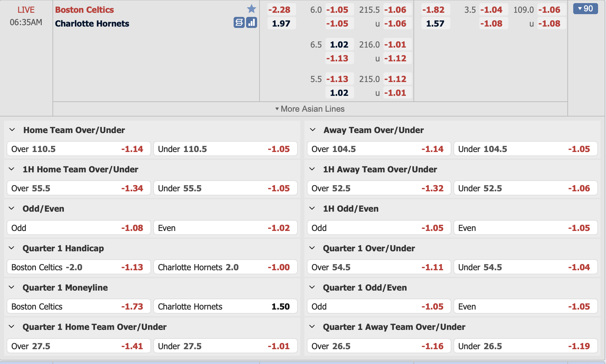Select first-half Hornets handicap odds -1.08
The height and width of the screenshot is (364, 606).
click(x=493, y=23)
